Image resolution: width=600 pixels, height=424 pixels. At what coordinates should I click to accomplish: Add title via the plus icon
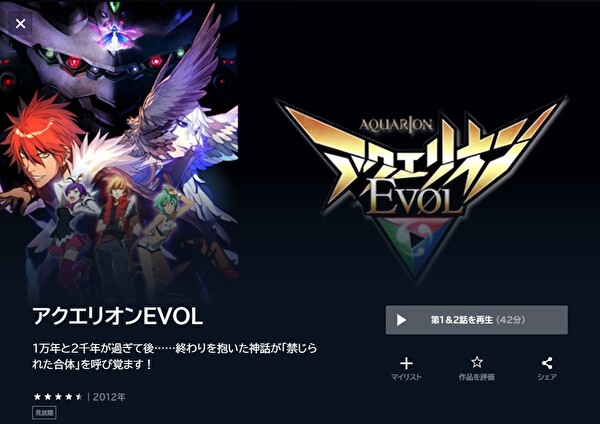[406, 363]
